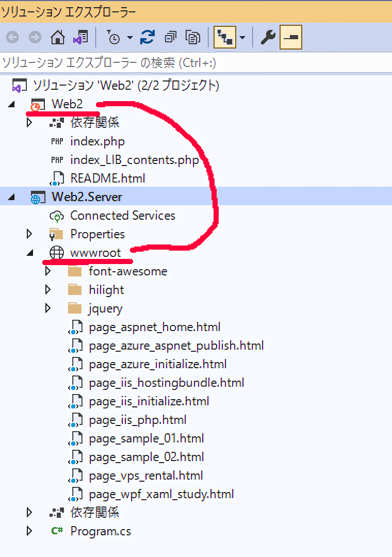Toggle the Preview Selected Items button
This screenshot has width=392, height=557.
coord(290,38)
